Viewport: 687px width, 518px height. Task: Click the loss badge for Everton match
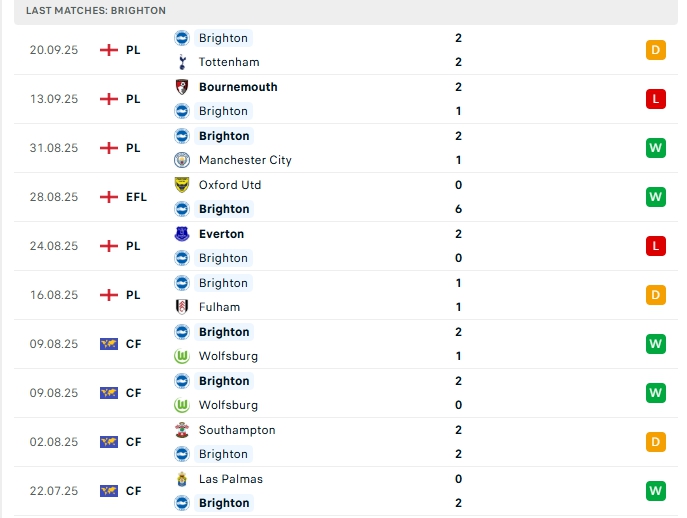tap(656, 246)
